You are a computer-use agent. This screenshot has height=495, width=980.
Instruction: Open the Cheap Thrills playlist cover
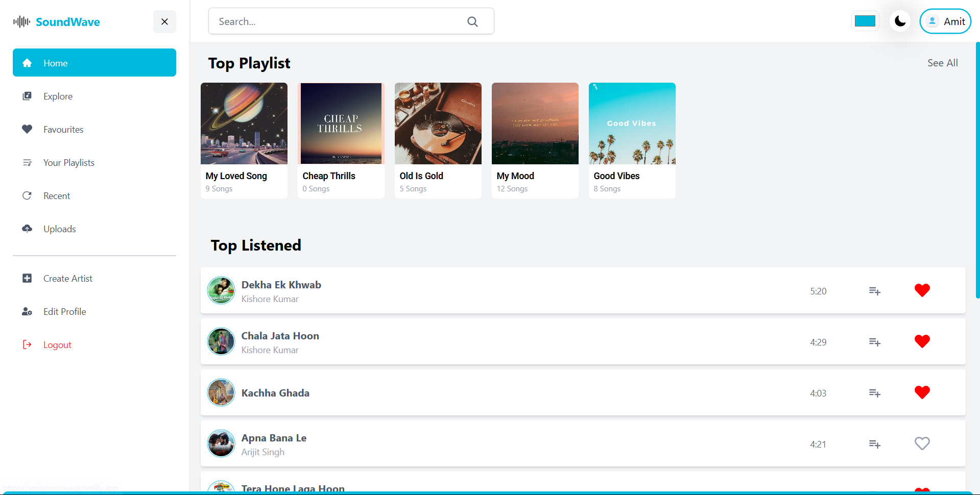point(341,123)
